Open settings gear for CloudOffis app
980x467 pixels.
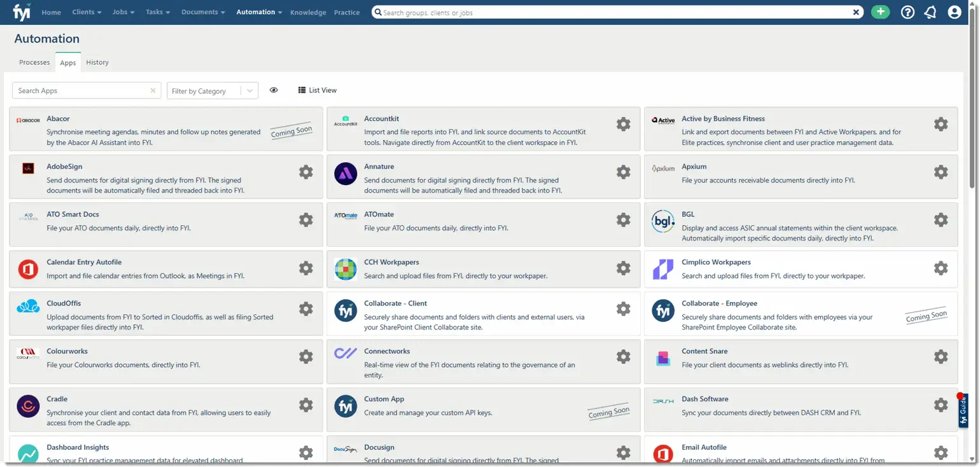(x=306, y=309)
